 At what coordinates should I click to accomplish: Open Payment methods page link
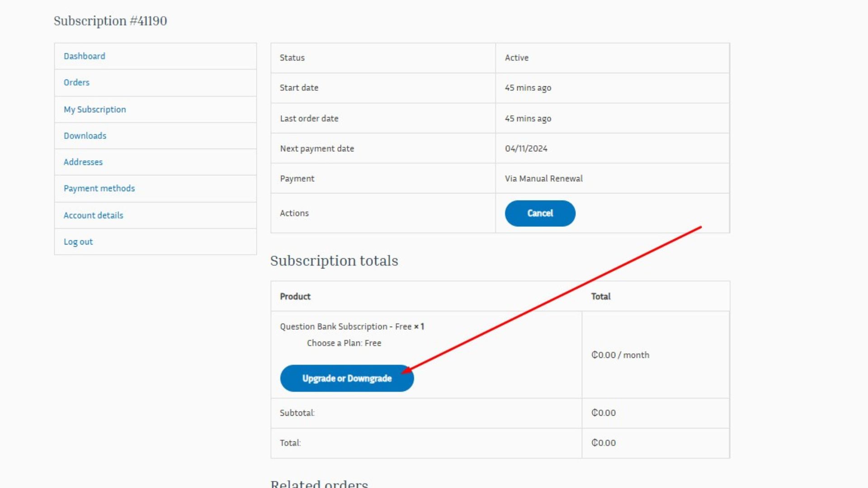coord(99,188)
